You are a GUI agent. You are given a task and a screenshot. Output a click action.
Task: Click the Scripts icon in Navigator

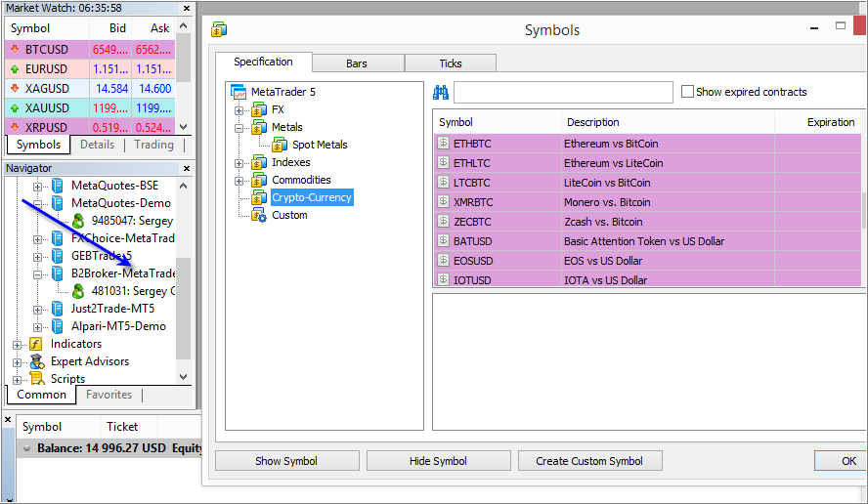[x=37, y=379]
